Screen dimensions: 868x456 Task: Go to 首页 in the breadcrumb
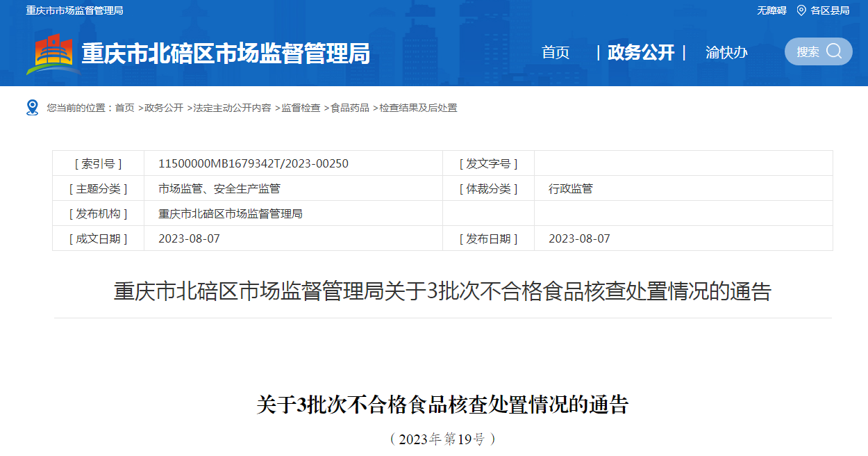click(x=125, y=108)
